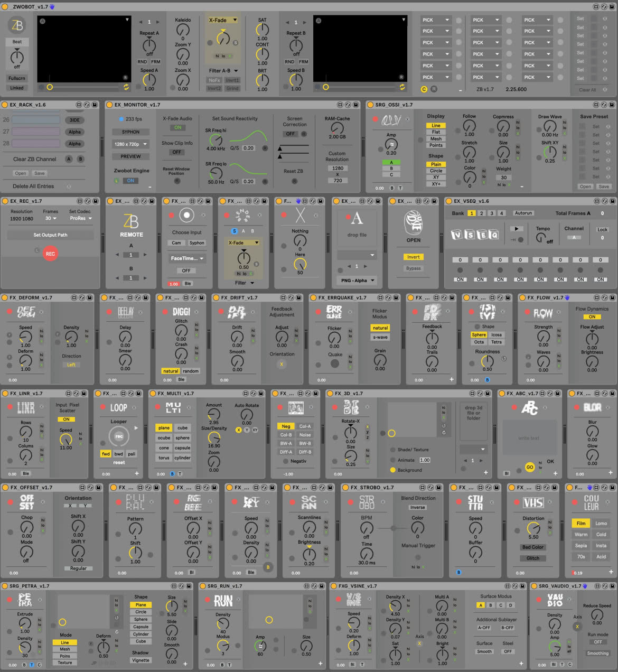Screen dimensions: 618x672
Task: Click the STROBO logo in FX_STROBO
Action: (x=367, y=502)
